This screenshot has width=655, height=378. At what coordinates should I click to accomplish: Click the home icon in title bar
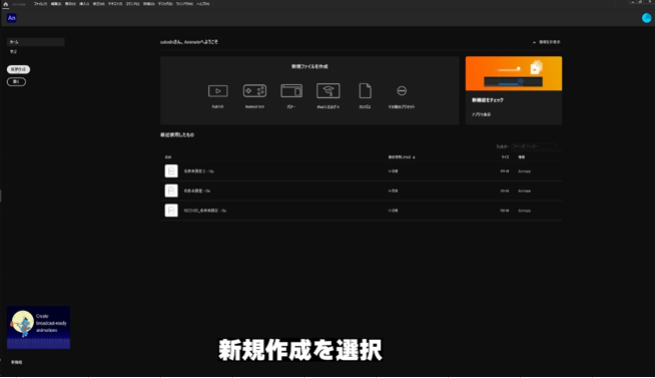5,4
